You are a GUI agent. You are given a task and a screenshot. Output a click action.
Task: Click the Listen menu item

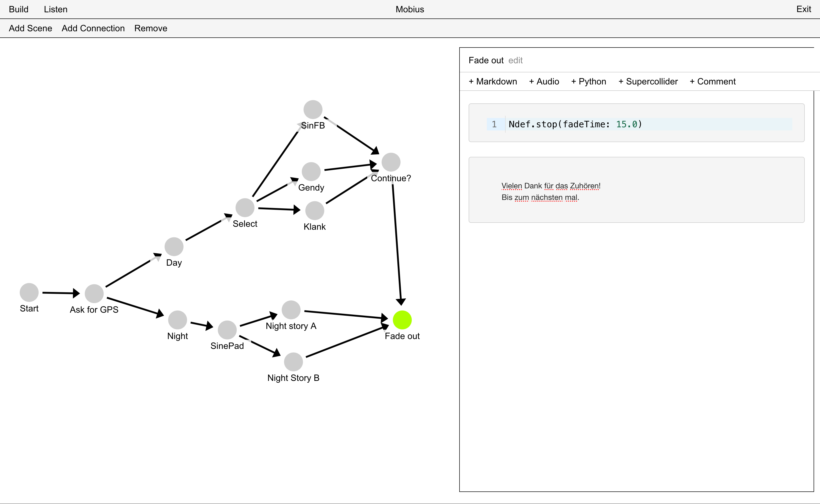point(56,9)
